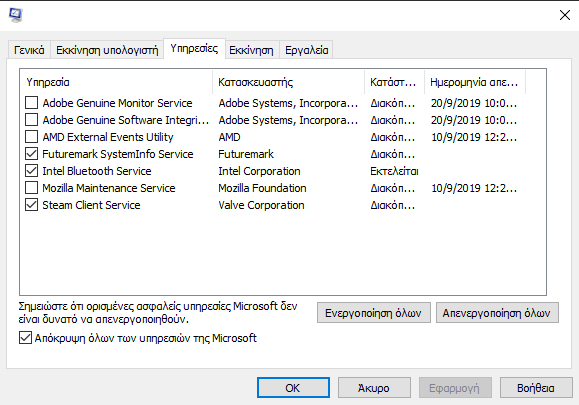Close the dialog with the X button
The width and height of the screenshot is (579, 405).
pyautogui.click(x=565, y=15)
